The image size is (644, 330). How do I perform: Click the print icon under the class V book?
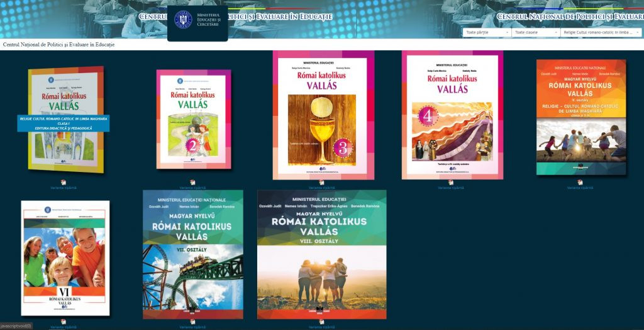point(579,182)
